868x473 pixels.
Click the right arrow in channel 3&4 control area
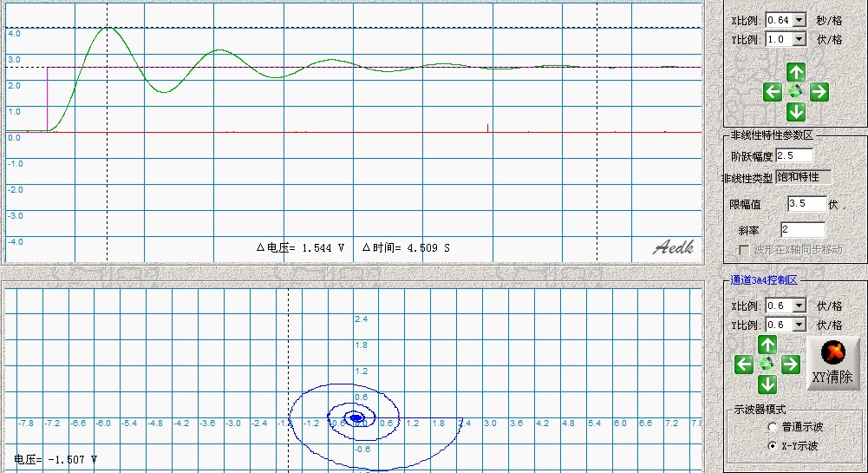pos(790,365)
